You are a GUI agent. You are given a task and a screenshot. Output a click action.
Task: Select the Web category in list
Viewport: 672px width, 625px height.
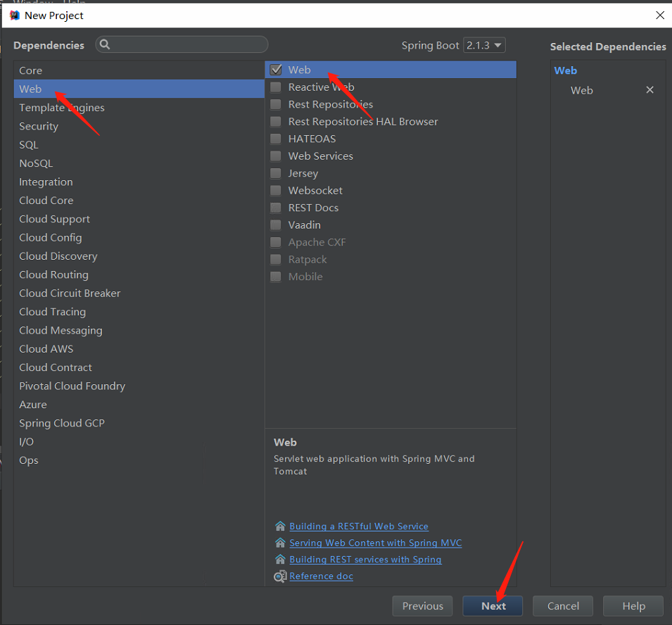point(139,89)
